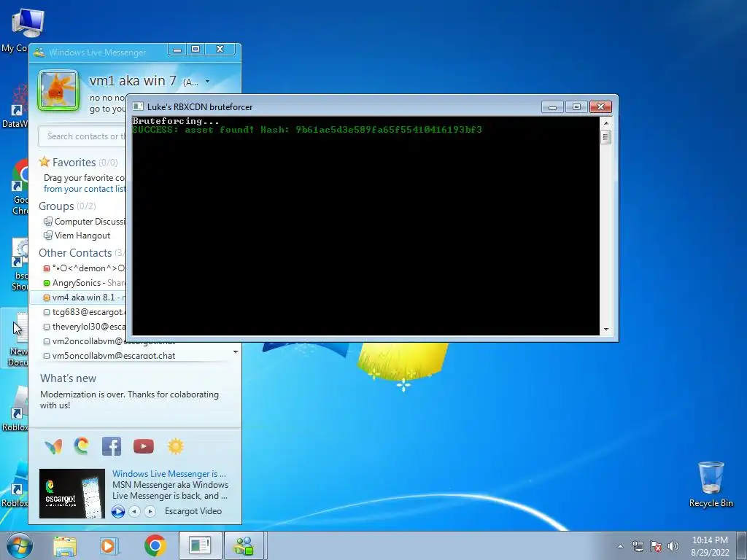The width and height of the screenshot is (747, 560).
Task: Open the Windows Start menu orb
Action: 20,545
